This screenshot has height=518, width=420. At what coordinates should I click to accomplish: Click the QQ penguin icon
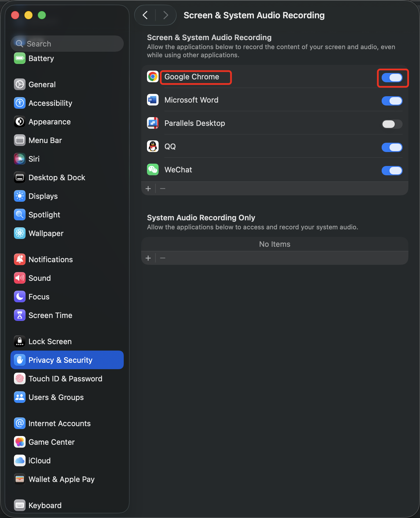tap(152, 147)
